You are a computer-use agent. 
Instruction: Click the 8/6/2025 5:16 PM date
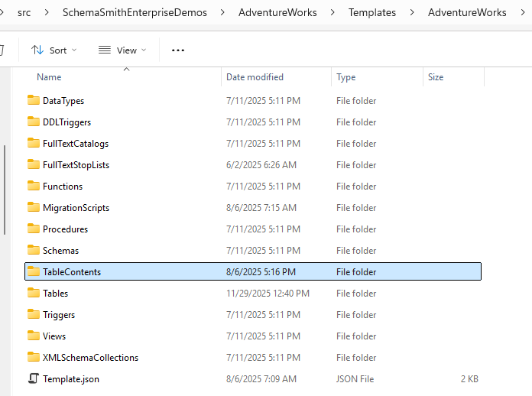[x=261, y=272]
